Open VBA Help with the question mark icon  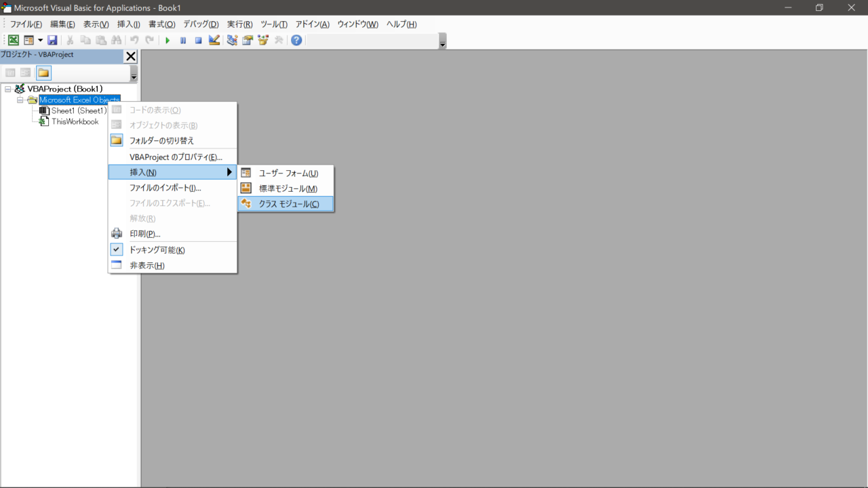pos(296,40)
